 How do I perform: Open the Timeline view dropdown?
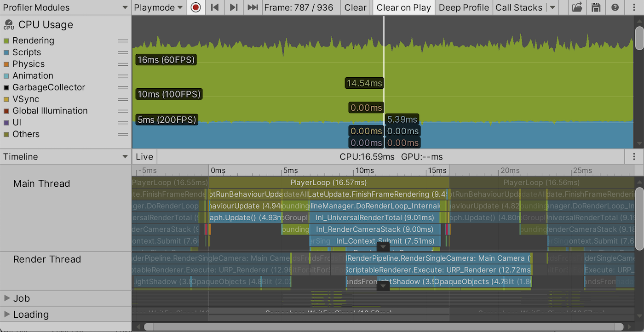pos(66,157)
